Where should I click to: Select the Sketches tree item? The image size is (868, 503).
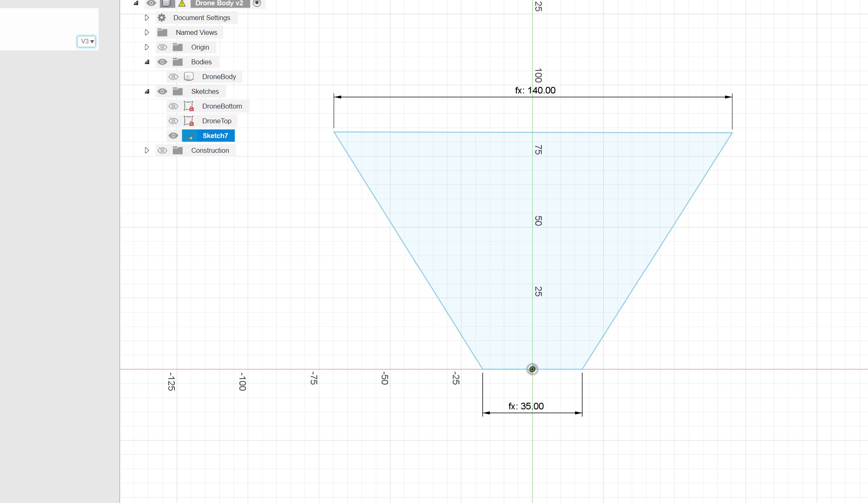(x=205, y=91)
